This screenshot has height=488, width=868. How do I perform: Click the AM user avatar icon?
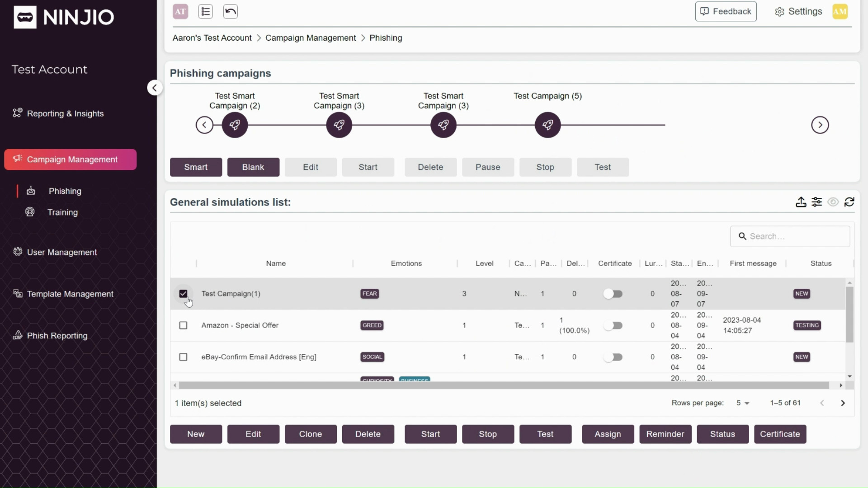[840, 12]
